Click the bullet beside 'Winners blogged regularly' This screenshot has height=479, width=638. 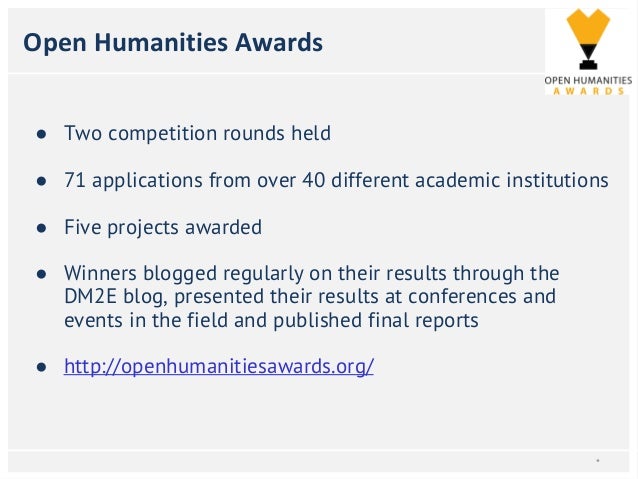[x=42, y=274]
